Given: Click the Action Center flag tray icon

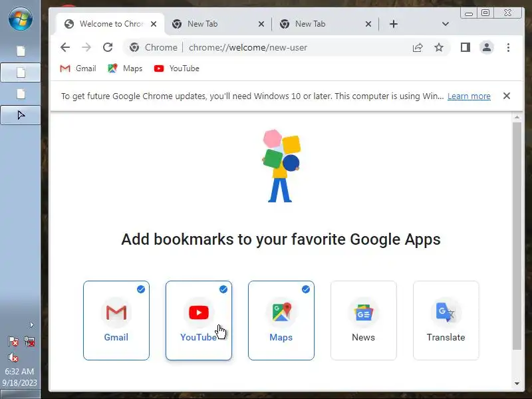Looking at the screenshot, I should click(x=13, y=341).
